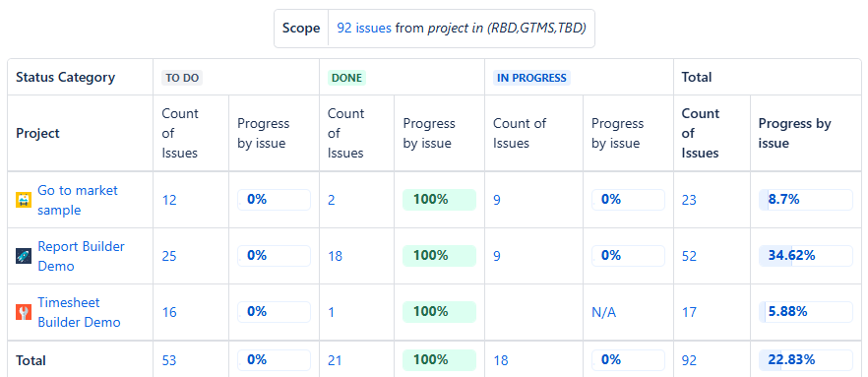Click the DONE status badge
The image size is (868, 377).
click(347, 78)
